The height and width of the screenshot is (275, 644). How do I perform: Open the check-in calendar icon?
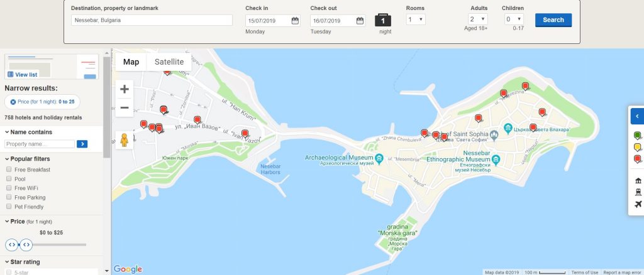(295, 21)
